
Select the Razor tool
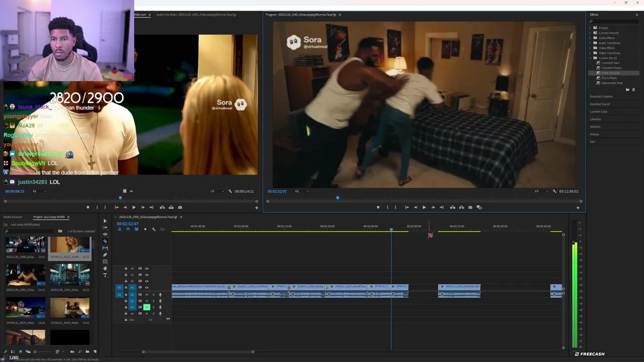click(105, 241)
